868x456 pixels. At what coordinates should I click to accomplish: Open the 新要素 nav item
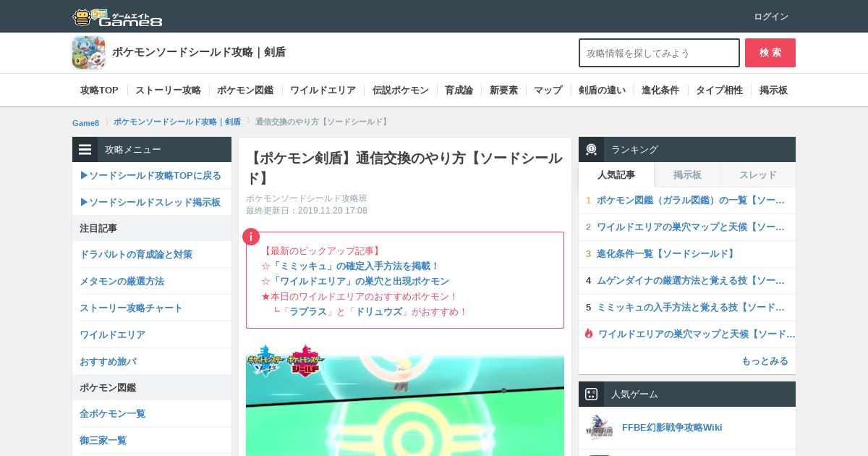pyautogui.click(x=503, y=90)
